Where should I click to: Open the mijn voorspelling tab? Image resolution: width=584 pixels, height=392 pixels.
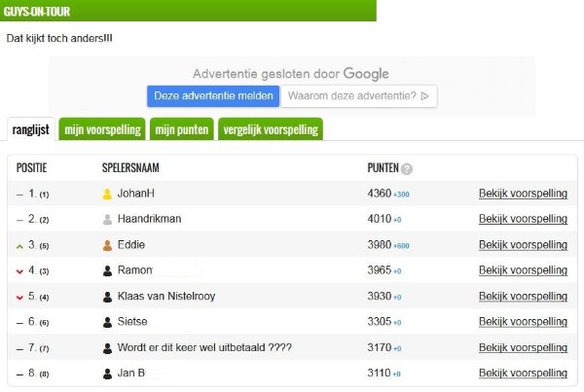tap(101, 129)
